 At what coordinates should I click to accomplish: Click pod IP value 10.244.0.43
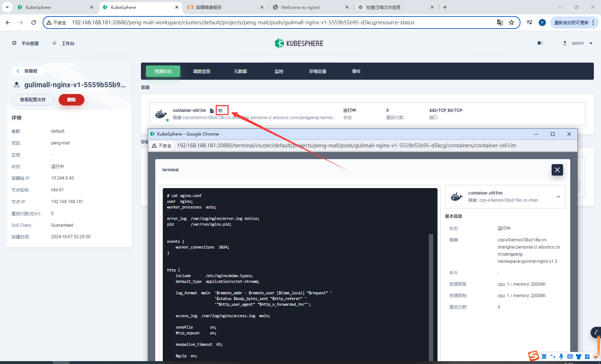coord(63,178)
